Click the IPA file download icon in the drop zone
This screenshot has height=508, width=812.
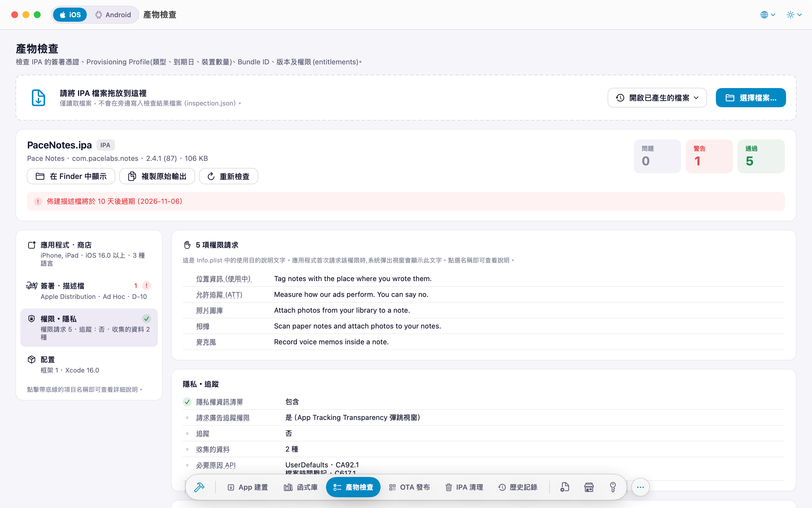coord(38,98)
